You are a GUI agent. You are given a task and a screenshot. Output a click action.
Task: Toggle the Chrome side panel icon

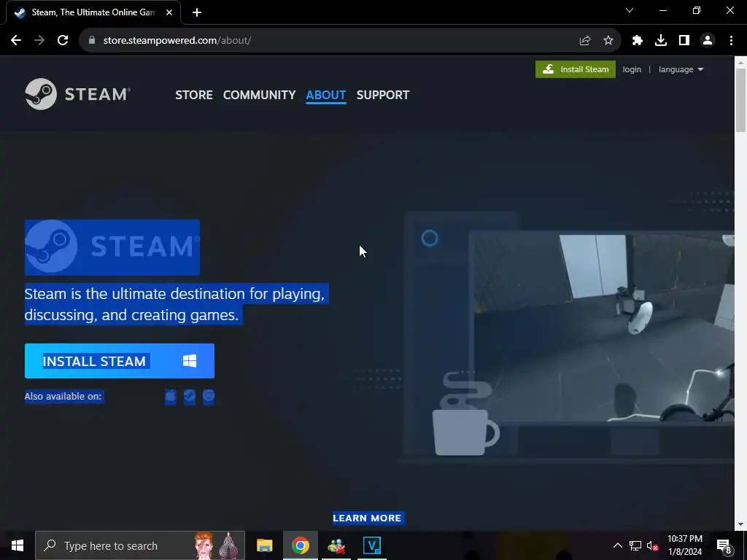click(x=684, y=41)
